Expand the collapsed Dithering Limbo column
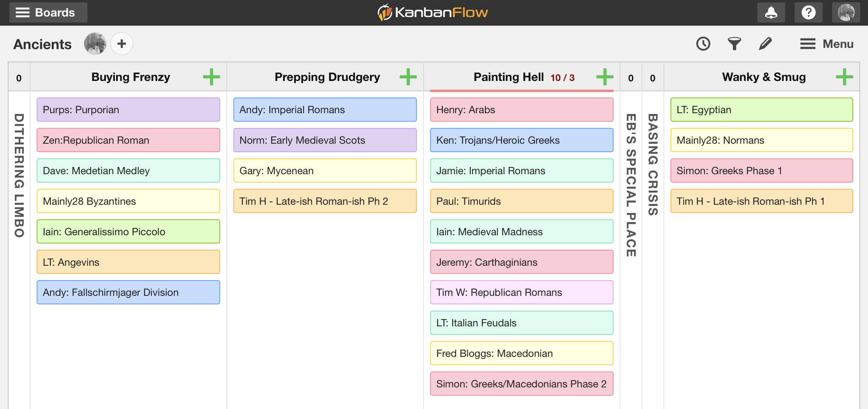The width and height of the screenshot is (868, 409). coord(19,175)
